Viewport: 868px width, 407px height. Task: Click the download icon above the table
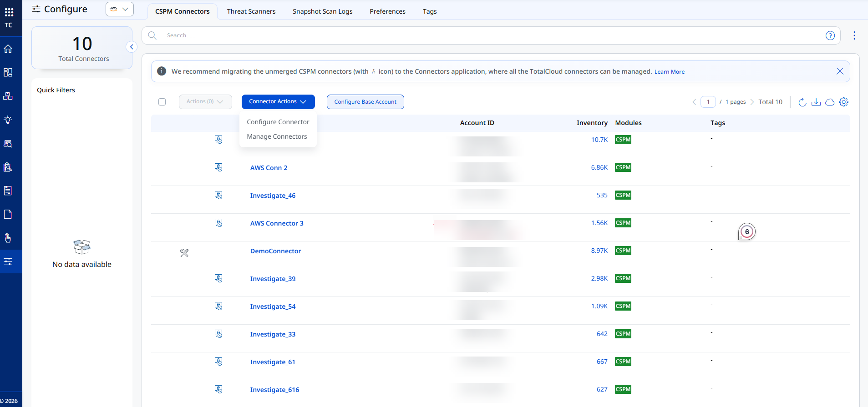(816, 102)
